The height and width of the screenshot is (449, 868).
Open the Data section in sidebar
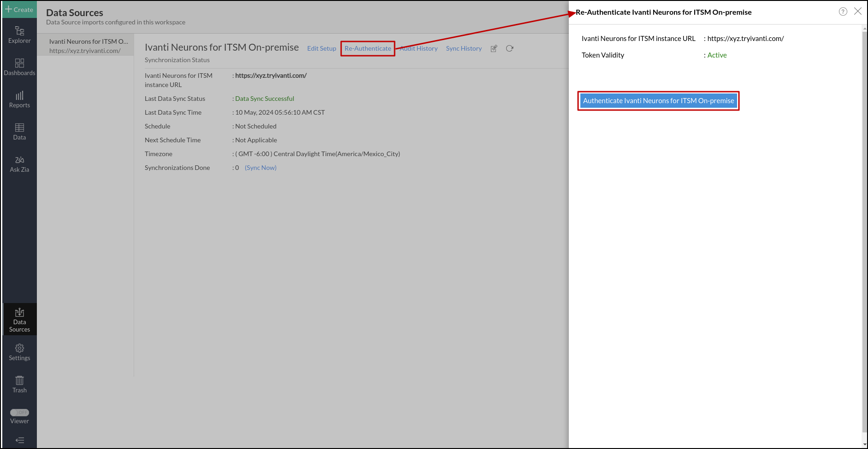19,131
